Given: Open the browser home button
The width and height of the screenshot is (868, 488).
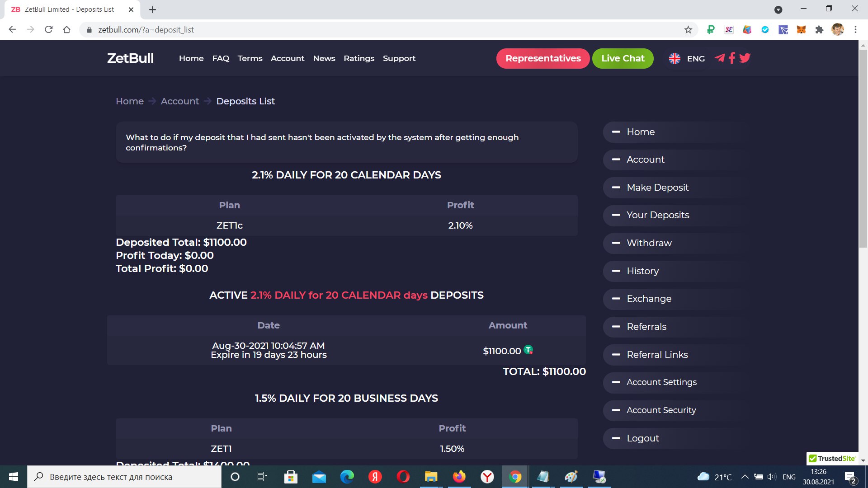Looking at the screenshot, I should (67, 30).
